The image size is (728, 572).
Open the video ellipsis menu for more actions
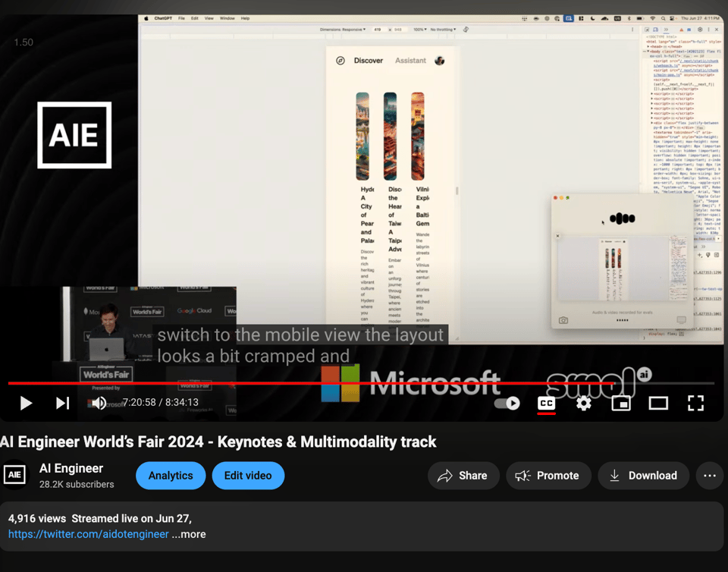pos(710,476)
